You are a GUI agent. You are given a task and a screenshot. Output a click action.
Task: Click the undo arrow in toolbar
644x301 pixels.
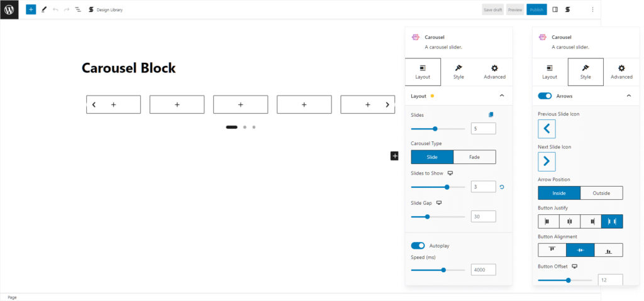(x=55, y=9)
